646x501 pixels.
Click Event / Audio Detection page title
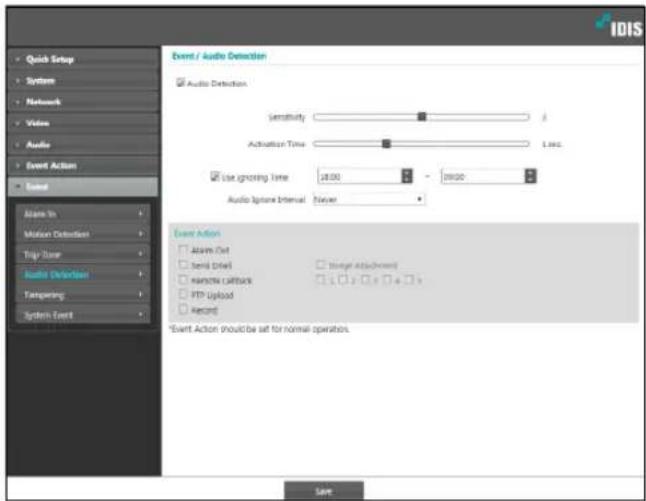pyautogui.click(x=219, y=56)
